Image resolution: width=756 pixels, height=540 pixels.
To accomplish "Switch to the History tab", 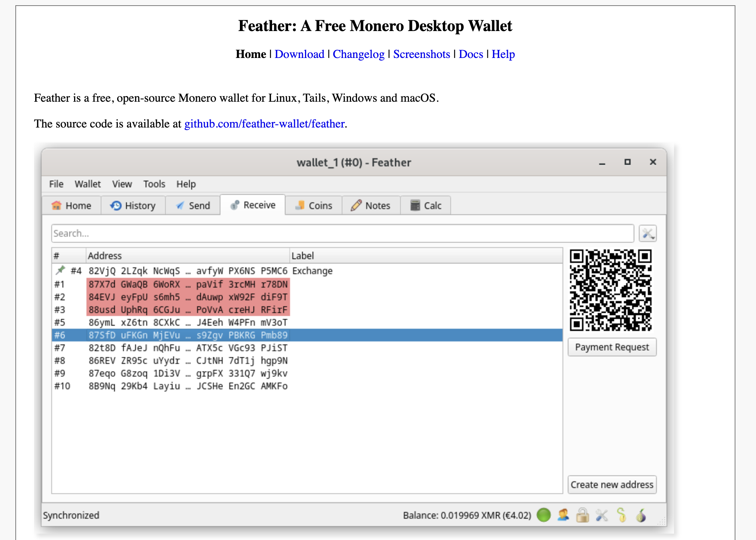I will [x=133, y=206].
